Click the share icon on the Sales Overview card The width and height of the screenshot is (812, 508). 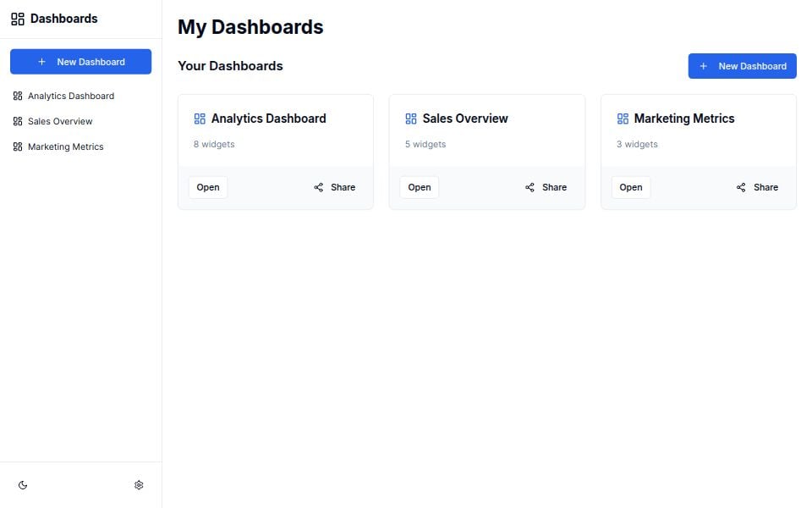point(530,187)
